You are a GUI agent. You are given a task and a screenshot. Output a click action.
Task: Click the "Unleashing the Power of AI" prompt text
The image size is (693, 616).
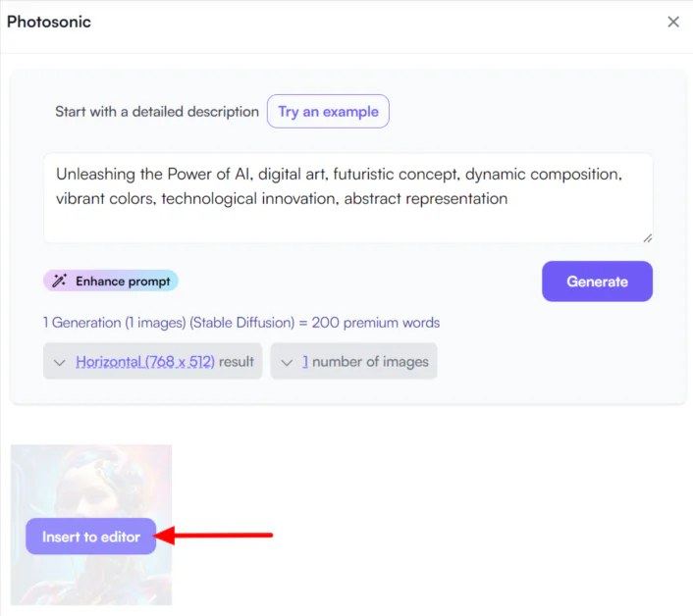147,175
